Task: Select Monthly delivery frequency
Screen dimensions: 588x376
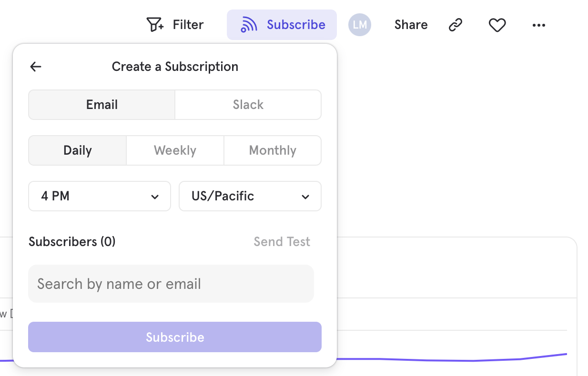Action: pyautogui.click(x=272, y=150)
